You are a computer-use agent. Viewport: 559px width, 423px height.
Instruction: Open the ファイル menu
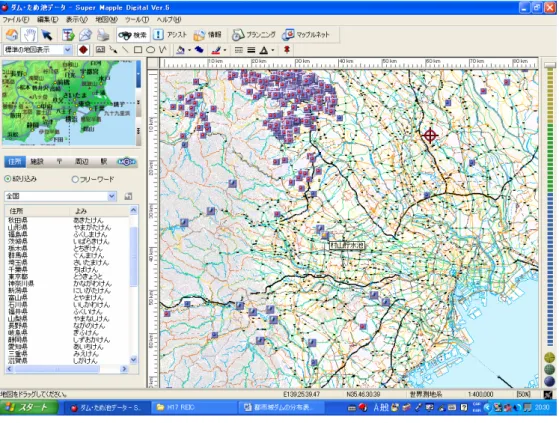16,20
